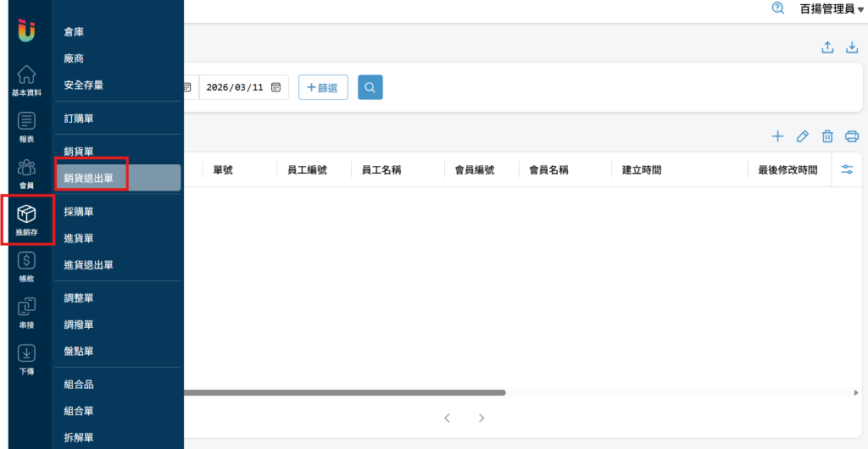Click the help question mark icon
The image size is (868, 449).
[777, 8]
